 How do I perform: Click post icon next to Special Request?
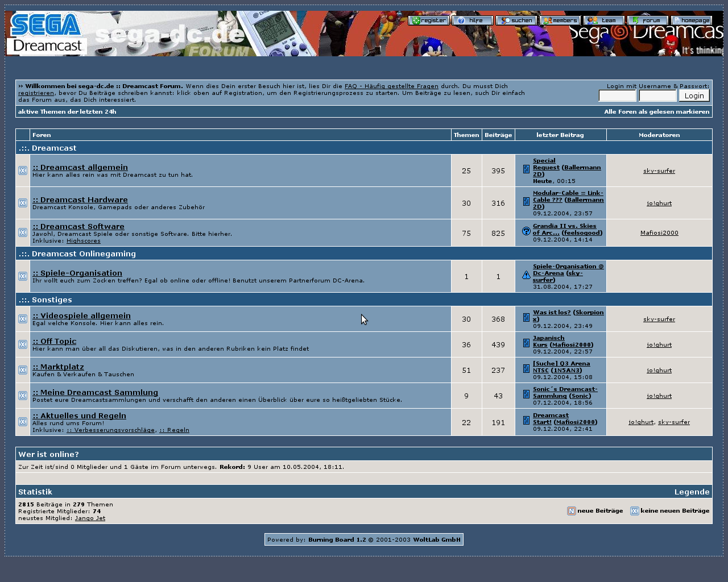[x=526, y=169]
